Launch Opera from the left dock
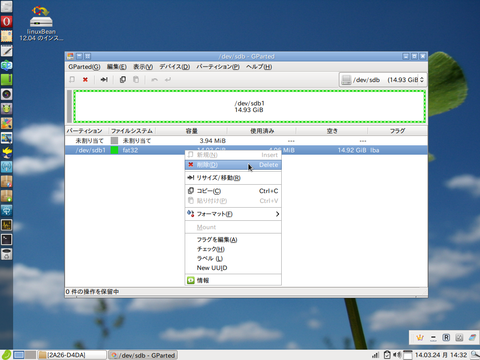480x360 pixels. pyautogui.click(x=6, y=21)
